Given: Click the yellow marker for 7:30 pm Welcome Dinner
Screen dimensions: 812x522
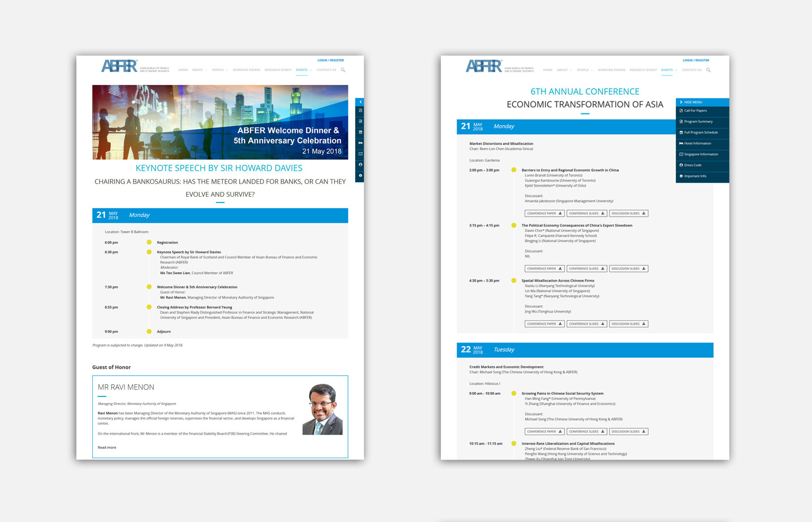Looking at the screenshot, I should tap(149, 287).
